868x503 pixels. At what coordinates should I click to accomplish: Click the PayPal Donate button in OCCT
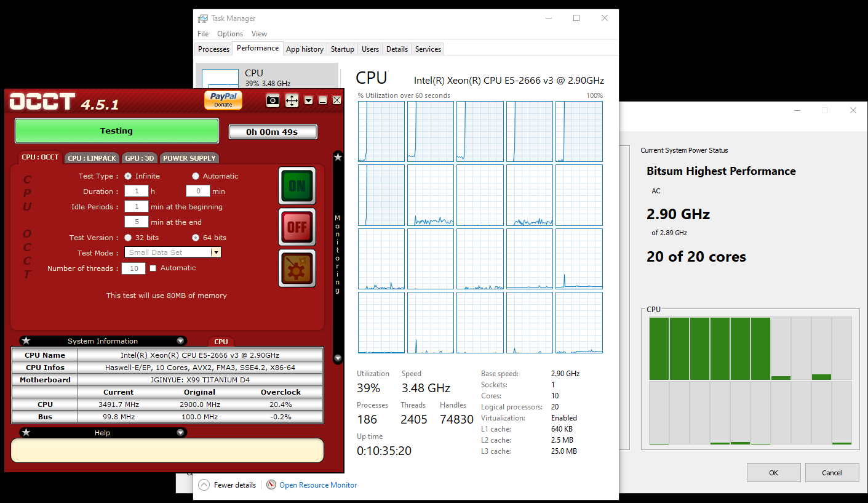tap(223, 100)
